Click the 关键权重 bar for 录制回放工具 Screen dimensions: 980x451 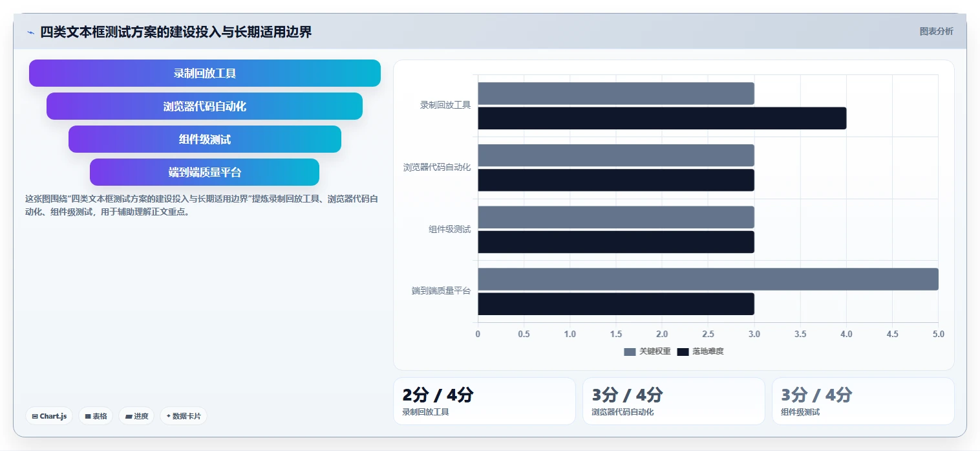click(x=616, y=93)
